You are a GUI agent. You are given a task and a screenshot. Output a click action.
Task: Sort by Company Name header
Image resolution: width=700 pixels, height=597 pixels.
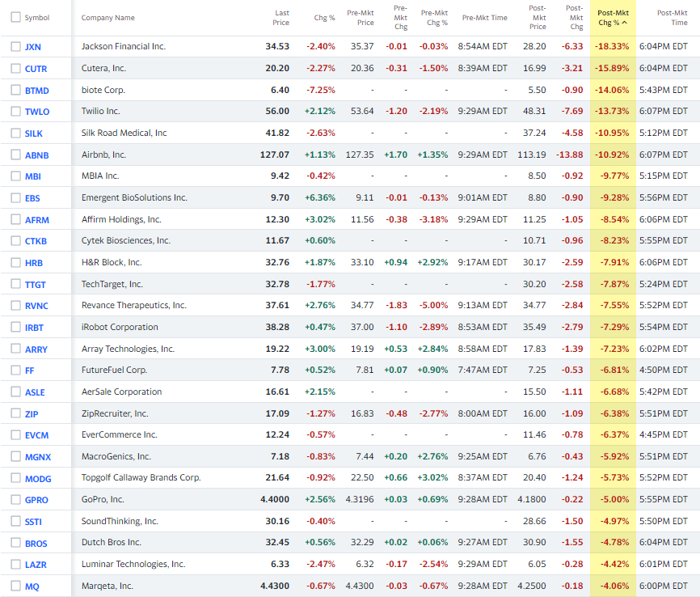[108, 18]
